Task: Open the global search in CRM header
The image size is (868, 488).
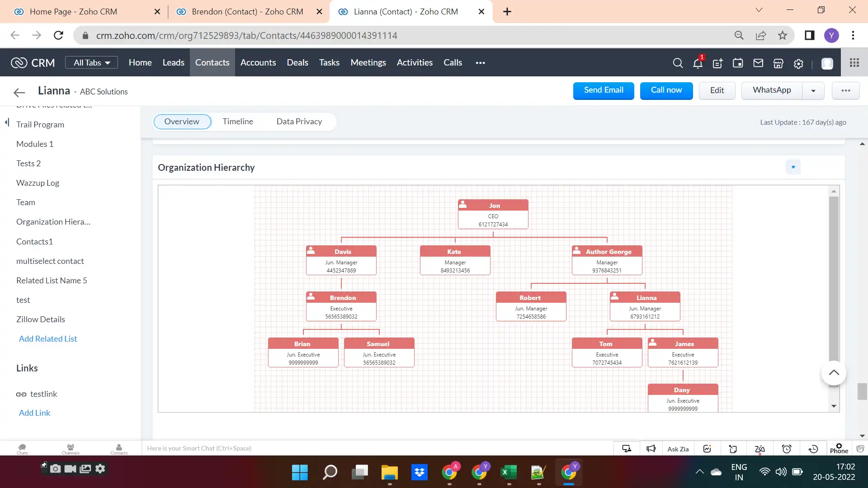Action: coord(678,63)
